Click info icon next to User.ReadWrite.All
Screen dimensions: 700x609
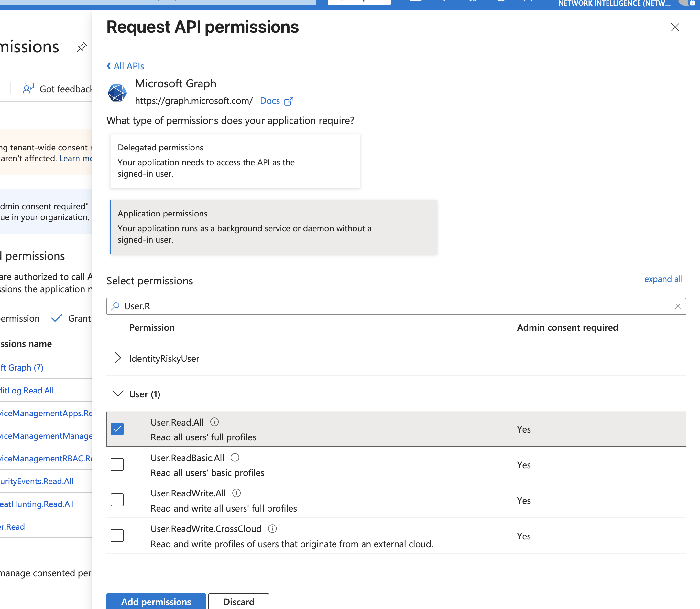(x=236, y=493)
